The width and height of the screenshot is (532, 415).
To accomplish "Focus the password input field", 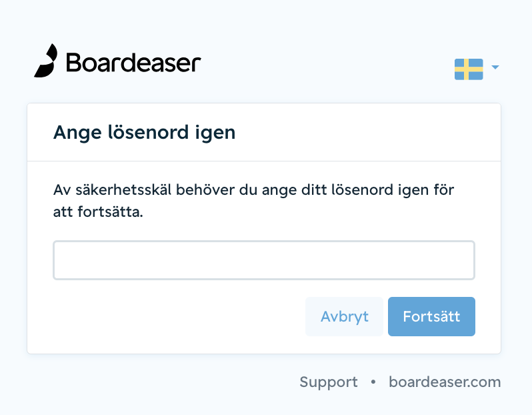I will [263, 260].
